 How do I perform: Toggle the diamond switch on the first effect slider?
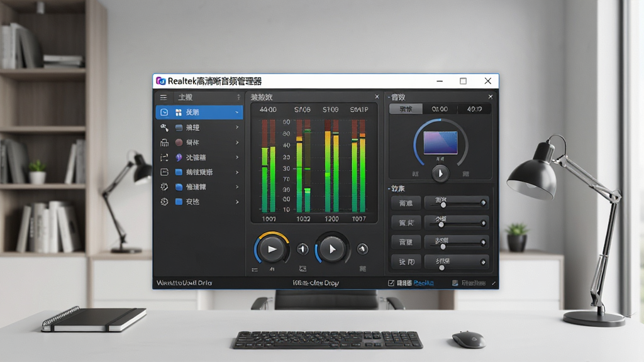[484, 203]
